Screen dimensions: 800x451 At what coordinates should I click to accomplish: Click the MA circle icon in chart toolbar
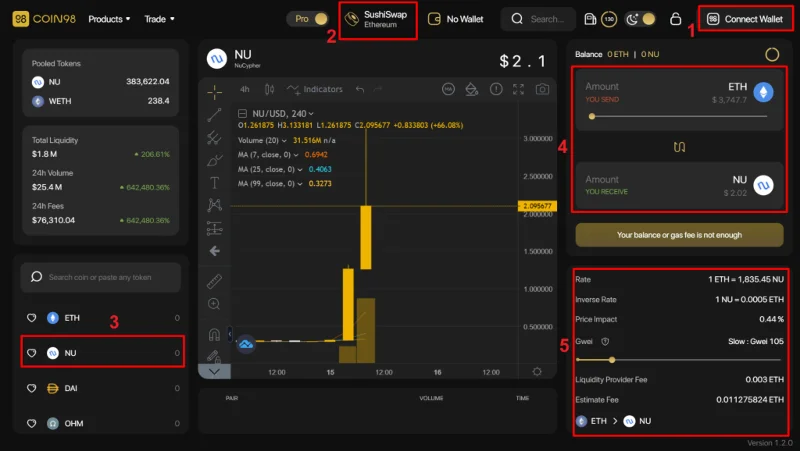448,89
